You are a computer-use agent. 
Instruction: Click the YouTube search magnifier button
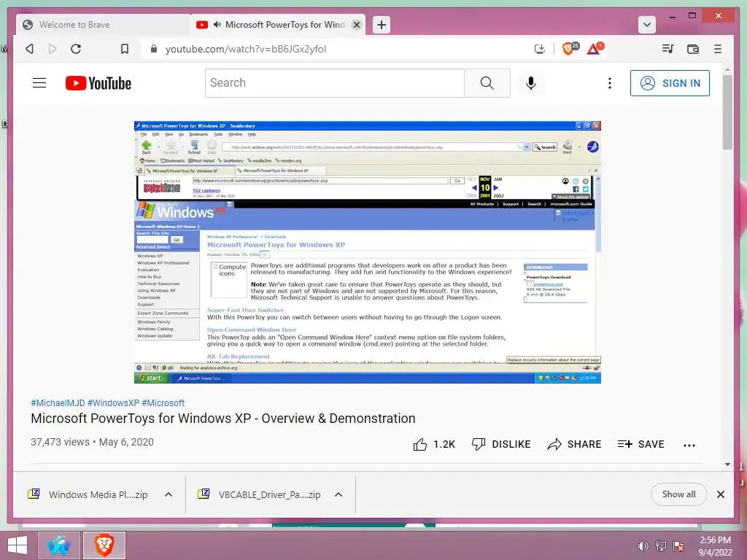point(487,83)
